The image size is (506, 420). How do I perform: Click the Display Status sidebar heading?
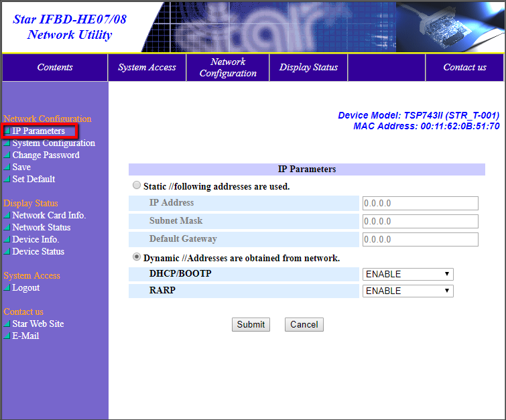(x=31, y=203)
